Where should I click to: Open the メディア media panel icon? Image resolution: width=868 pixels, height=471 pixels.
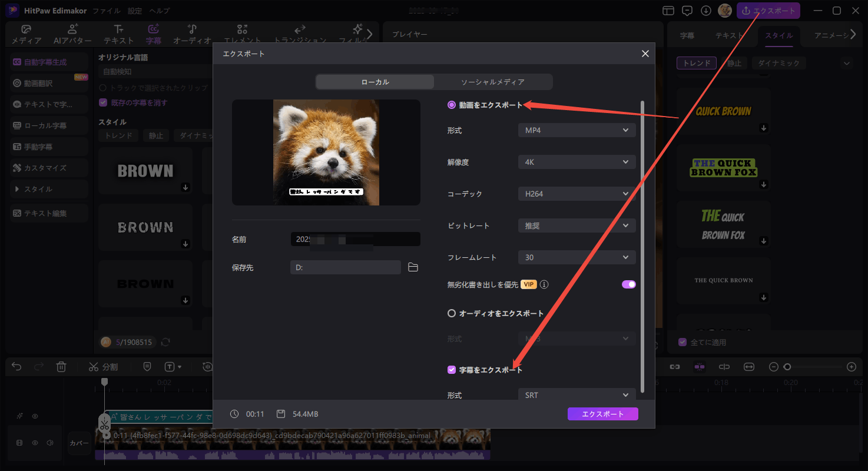click(26, 35)
